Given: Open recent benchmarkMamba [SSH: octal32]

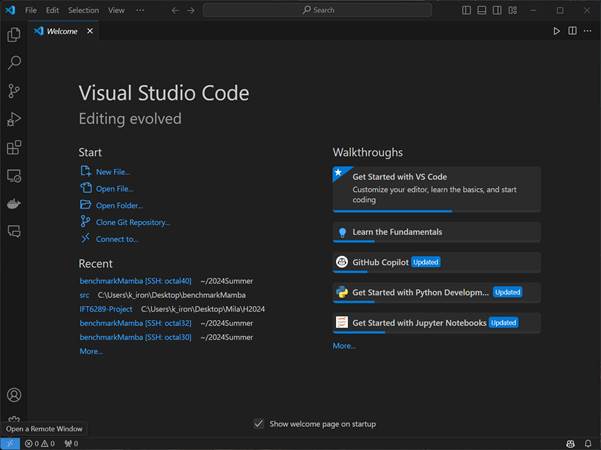Looking at the screenshot, I should tap(135, 323).
